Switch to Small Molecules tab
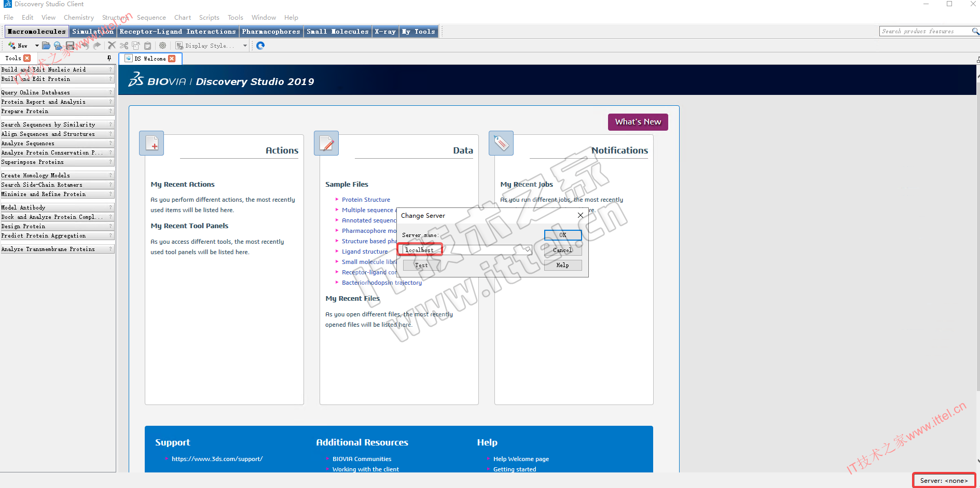Viewport: 980px width, 488px height. (337, 32)
